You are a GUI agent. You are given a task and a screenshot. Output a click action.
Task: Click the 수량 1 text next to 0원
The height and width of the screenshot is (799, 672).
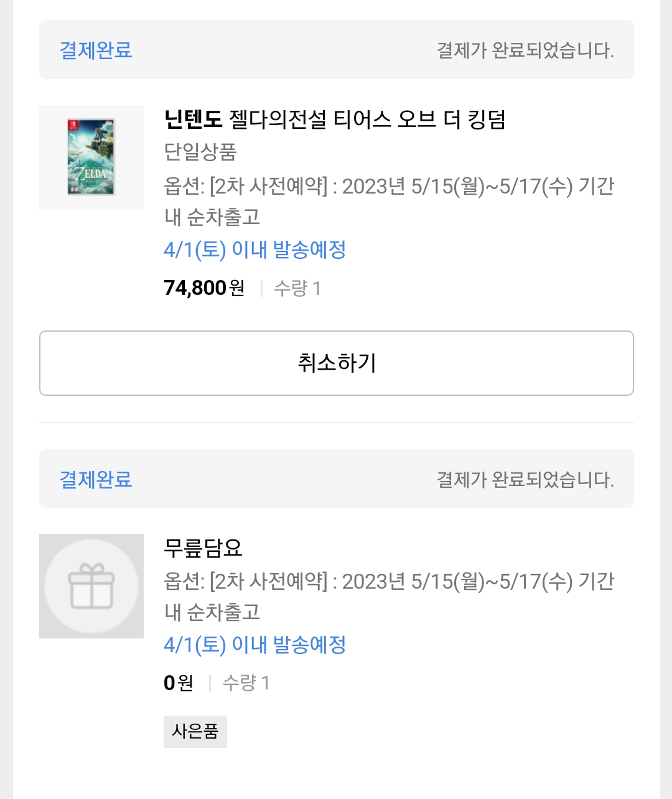(246, 683)
